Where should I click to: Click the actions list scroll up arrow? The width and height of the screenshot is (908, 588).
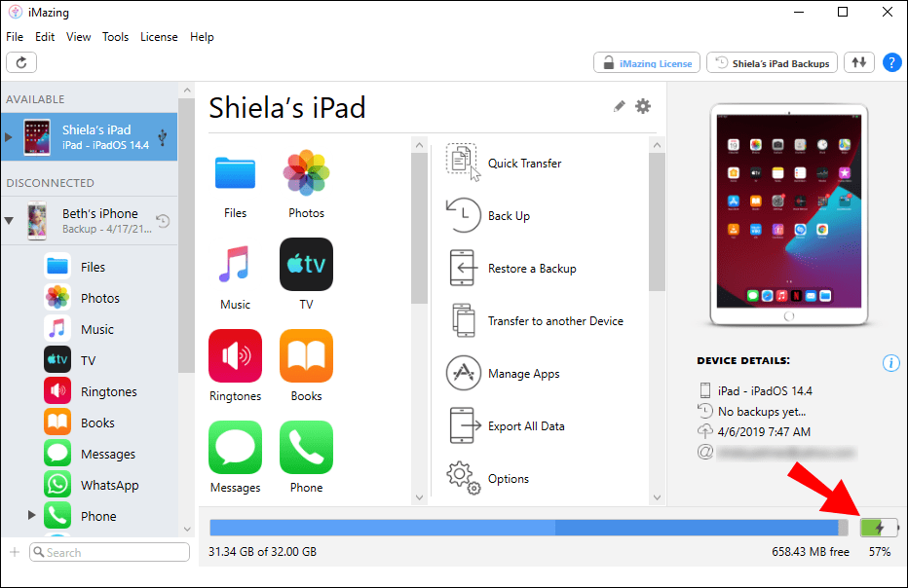tap(657, 145)
